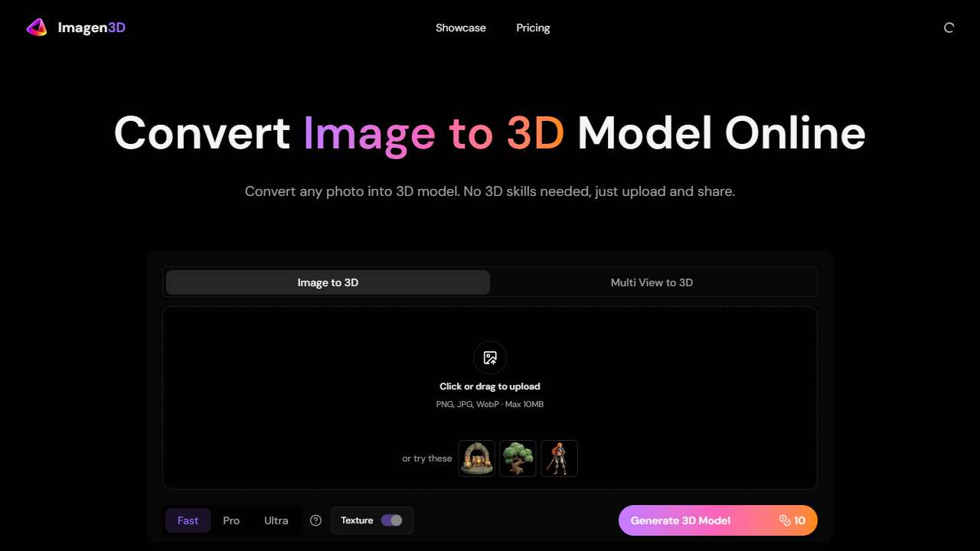Select the Ultra generation mode
Viewport: 980px width, 551px height.
(276, 520)
